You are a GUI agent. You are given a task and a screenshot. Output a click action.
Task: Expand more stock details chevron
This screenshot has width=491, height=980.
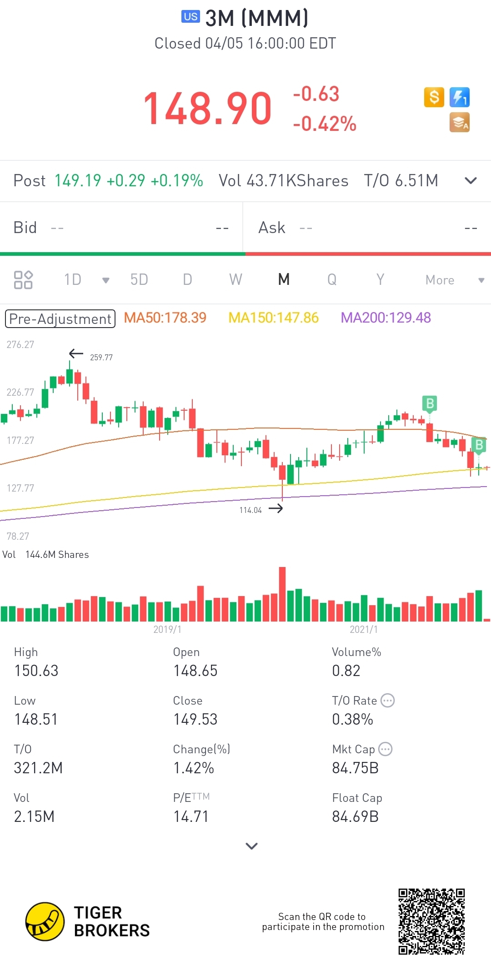[251, 846]
